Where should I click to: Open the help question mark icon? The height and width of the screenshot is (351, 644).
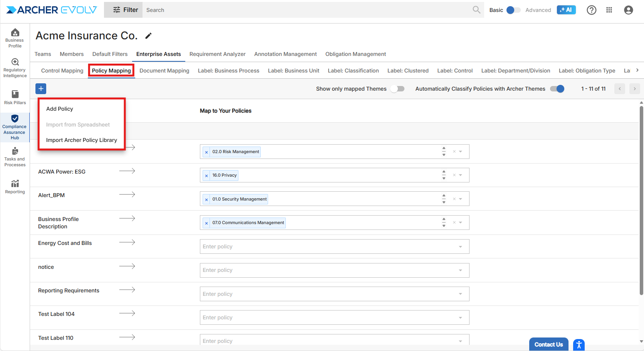tap(591, 10)
